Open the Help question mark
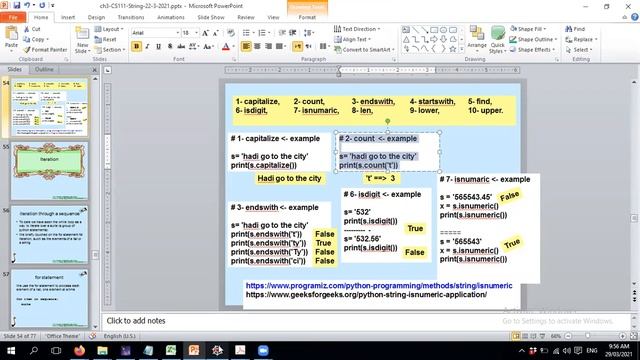The height and width of the screenshot is (360, 640). [x=635, y=17]
